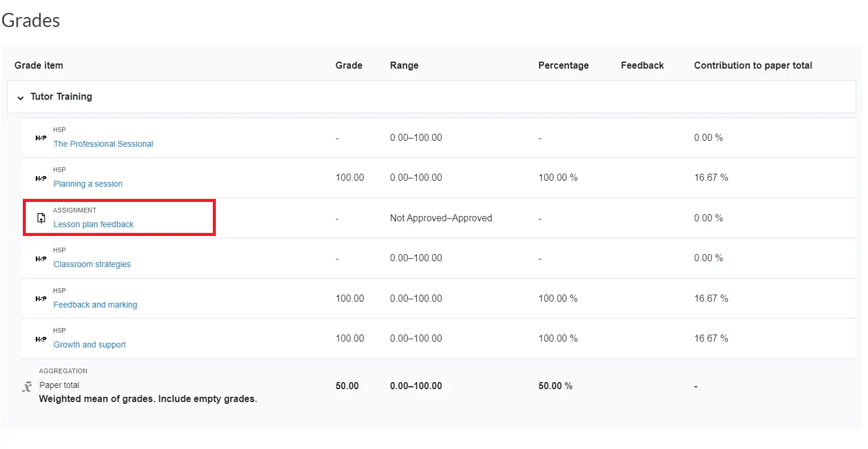Click the Feedback column header
The image size is (868, 449).
point(642,65)
